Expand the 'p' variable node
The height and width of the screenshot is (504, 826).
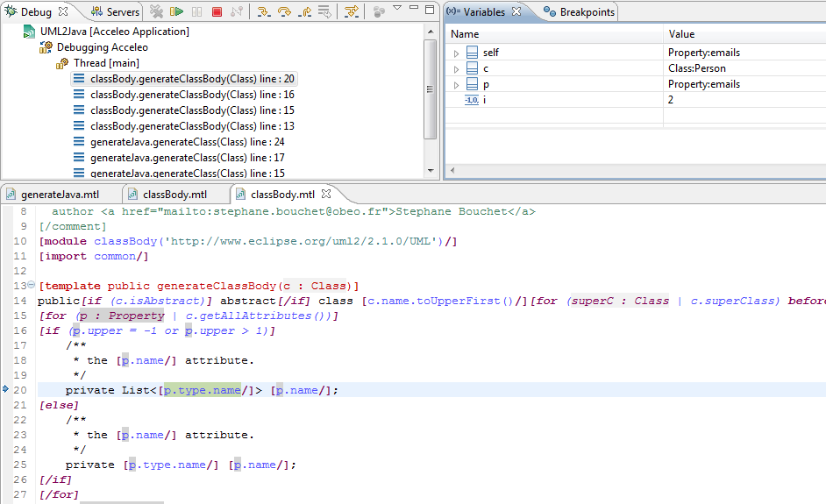point(456,85)
